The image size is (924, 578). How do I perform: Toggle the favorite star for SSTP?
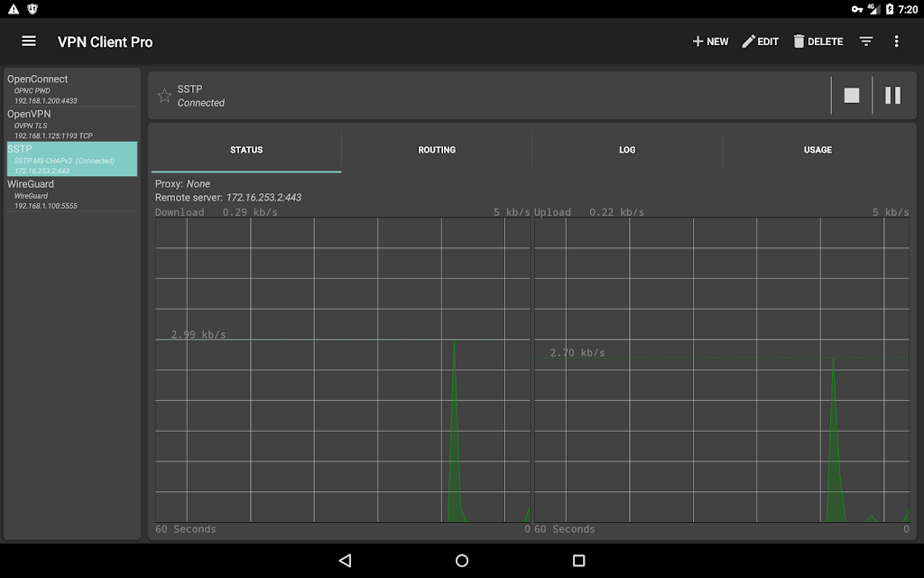[164, 96]
